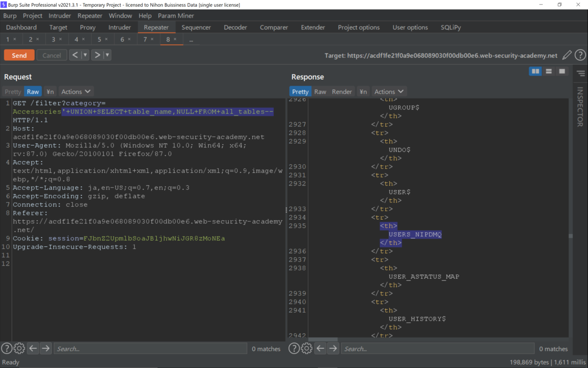Screen dimensions: 588x368
Task: Switch to the Proxy tab
Action: 88,27
